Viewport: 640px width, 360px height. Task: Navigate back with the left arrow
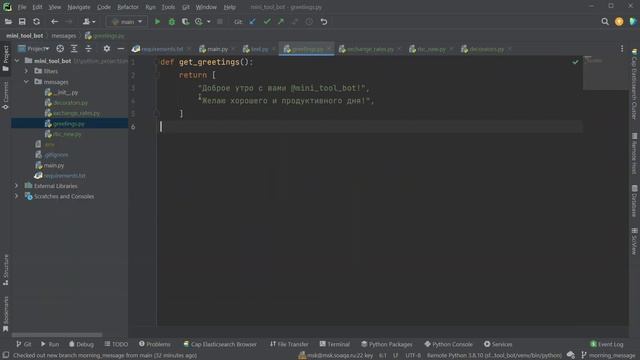(54, 22)
